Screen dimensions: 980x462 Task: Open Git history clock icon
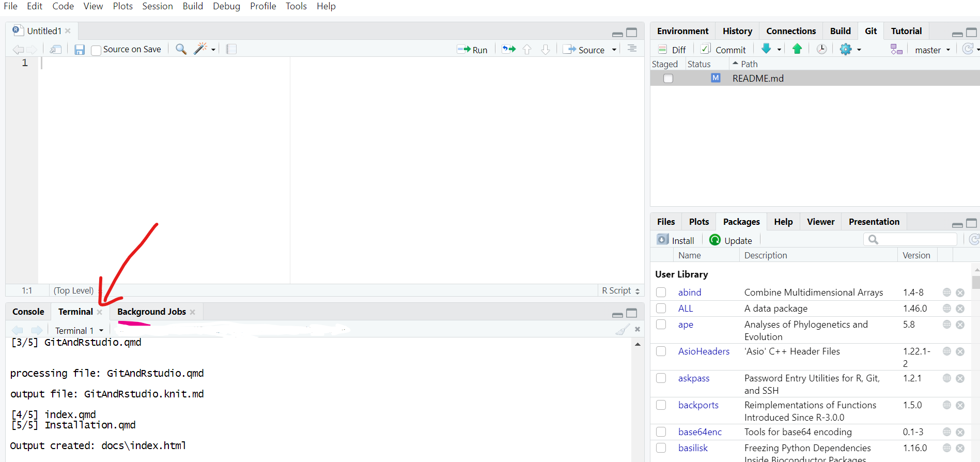821,49
